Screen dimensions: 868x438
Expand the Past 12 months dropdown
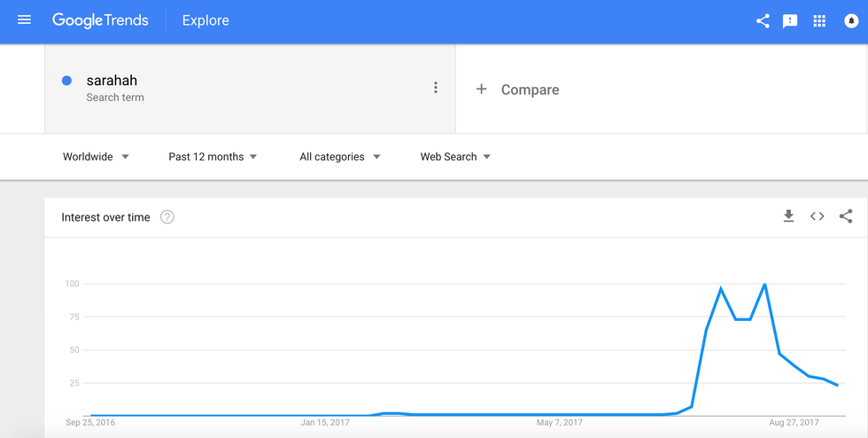coord(213,157)
